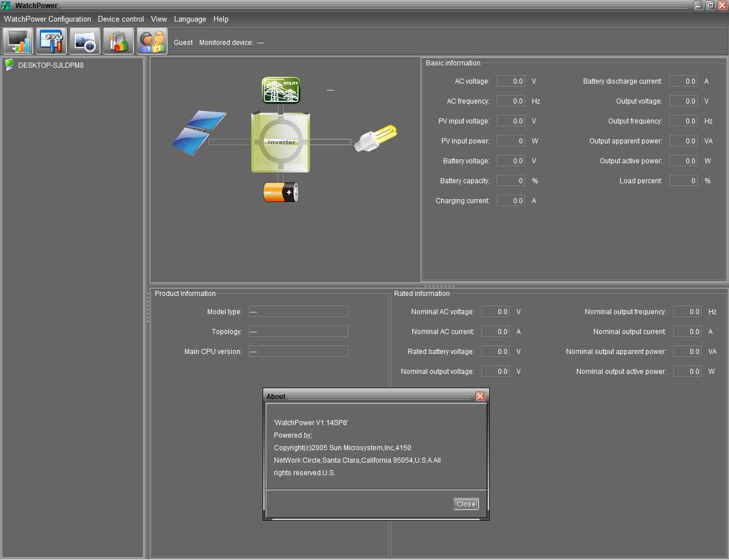Click the light bulb load icon
Viewport: 729px width, 560px height.
click(x=375, y=138)
